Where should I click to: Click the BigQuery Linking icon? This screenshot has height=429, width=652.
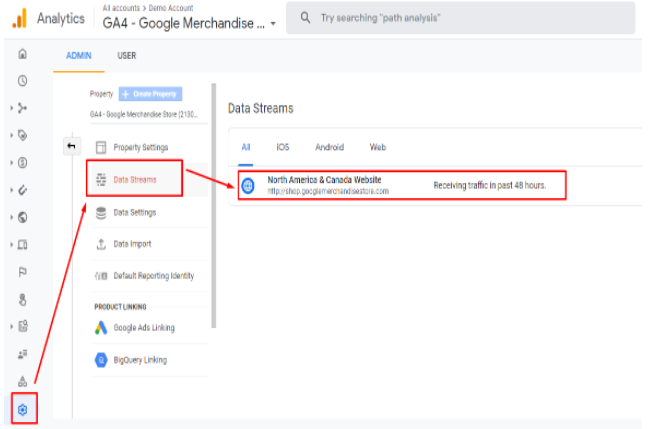101,360
